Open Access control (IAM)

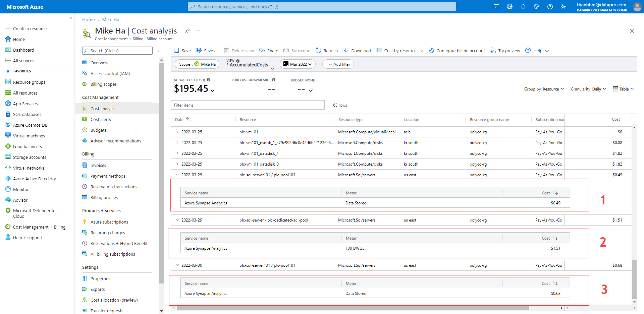[110, 73]
